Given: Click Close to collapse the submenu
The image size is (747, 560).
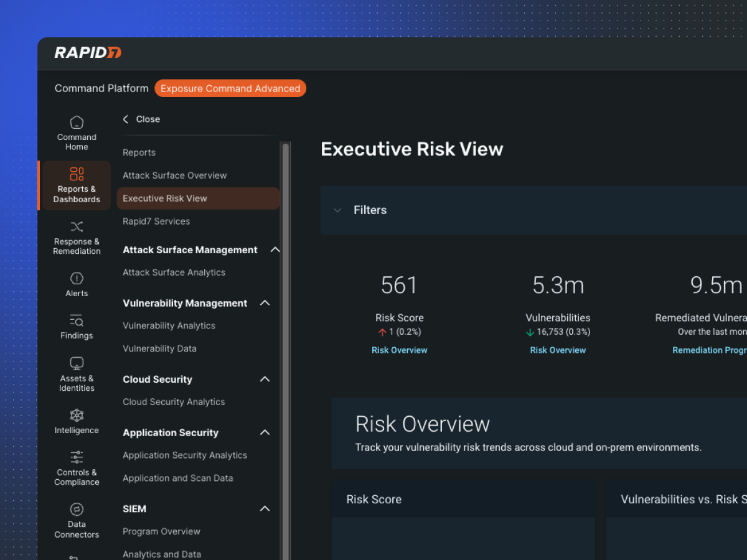Looking at the screenshot, I should tap(142, 119).
